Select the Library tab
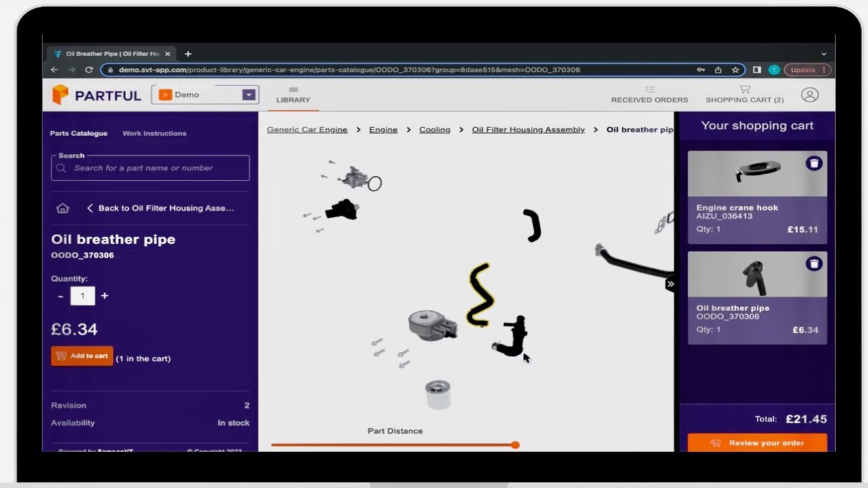The width and height of the screenshot is (868, 488). pyautogui.click(x=293, y=95)
